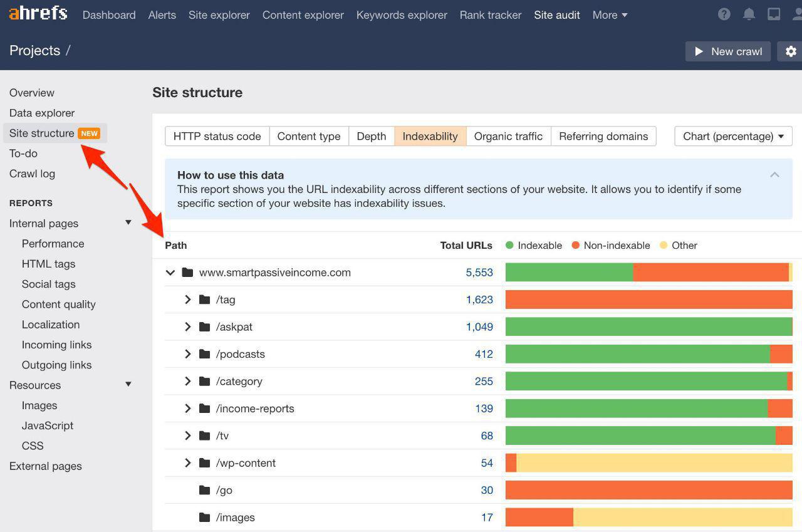
Task: Click the /tag folder icon
Action: [204, 300]
